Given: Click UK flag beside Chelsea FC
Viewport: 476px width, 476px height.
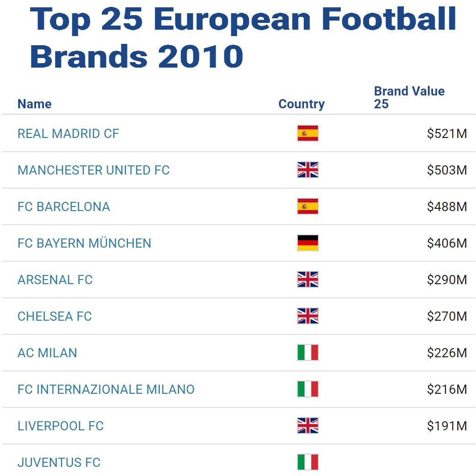Looking at the screenshot, I should [307, 316].
